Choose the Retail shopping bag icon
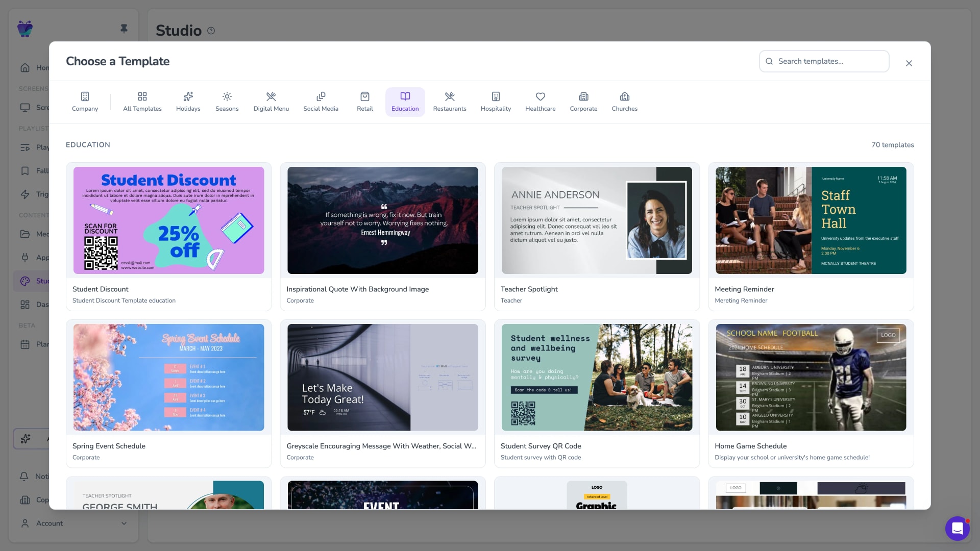Image resolution: width=980 pixels, height=551 pixels. [x=365, y=96]
